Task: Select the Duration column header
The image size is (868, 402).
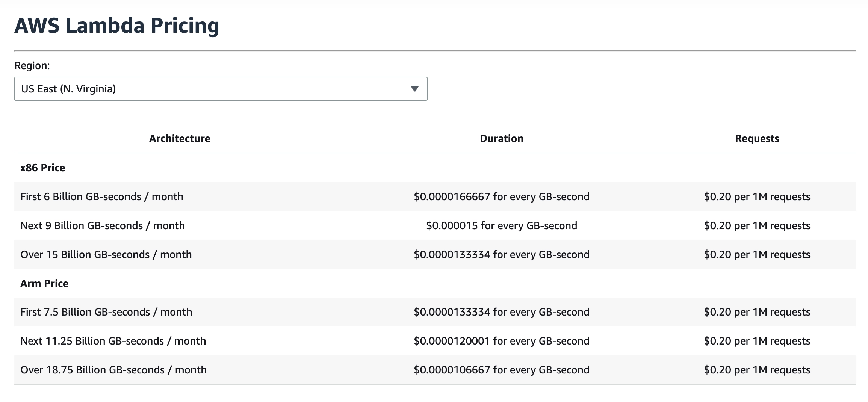Action: click(501, 138)
